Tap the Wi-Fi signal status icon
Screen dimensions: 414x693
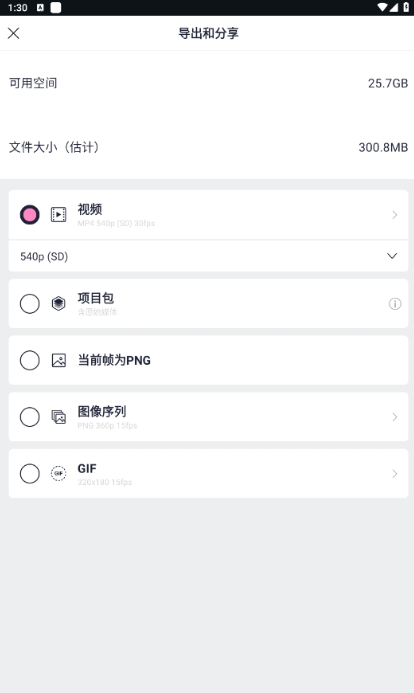382,8
